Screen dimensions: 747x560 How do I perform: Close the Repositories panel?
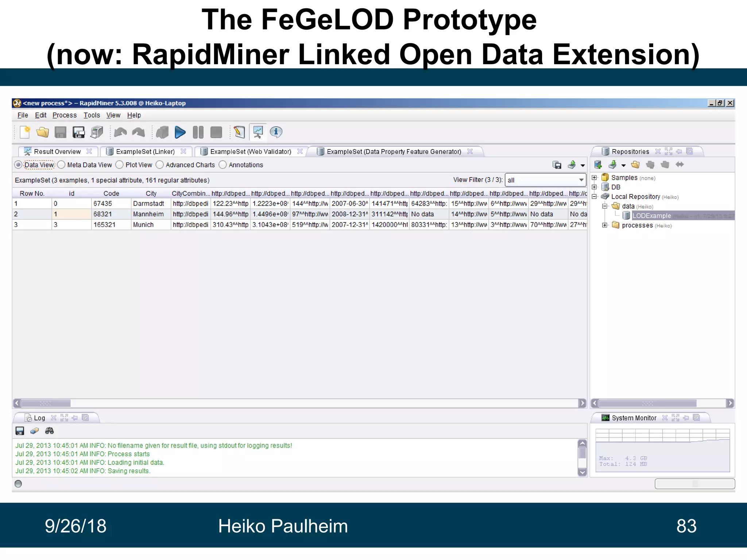click(658, 151)
